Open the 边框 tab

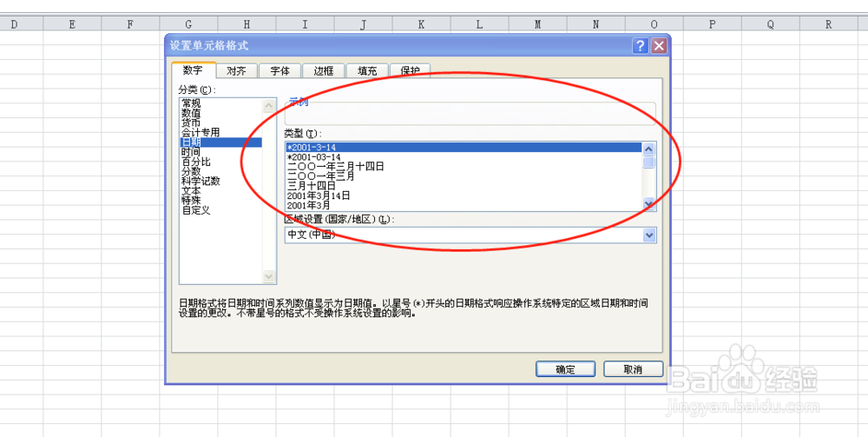(x=323, y=71)
